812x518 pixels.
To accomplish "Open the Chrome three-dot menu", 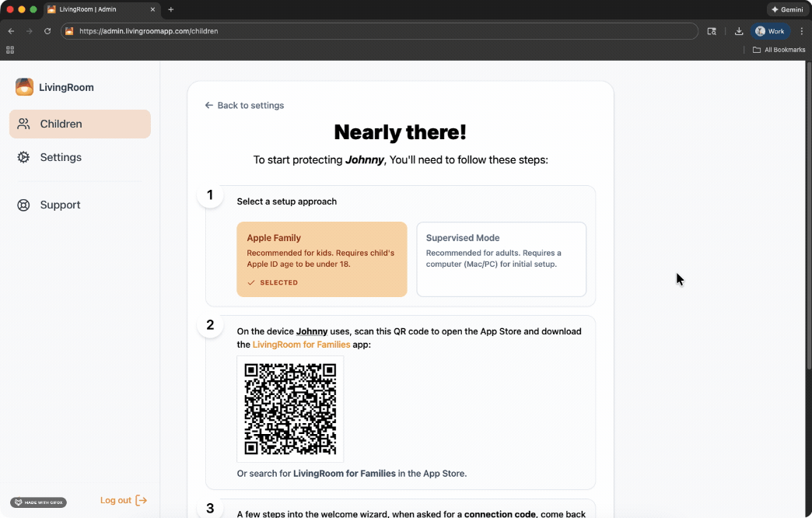I will click(x=802, y=31).
